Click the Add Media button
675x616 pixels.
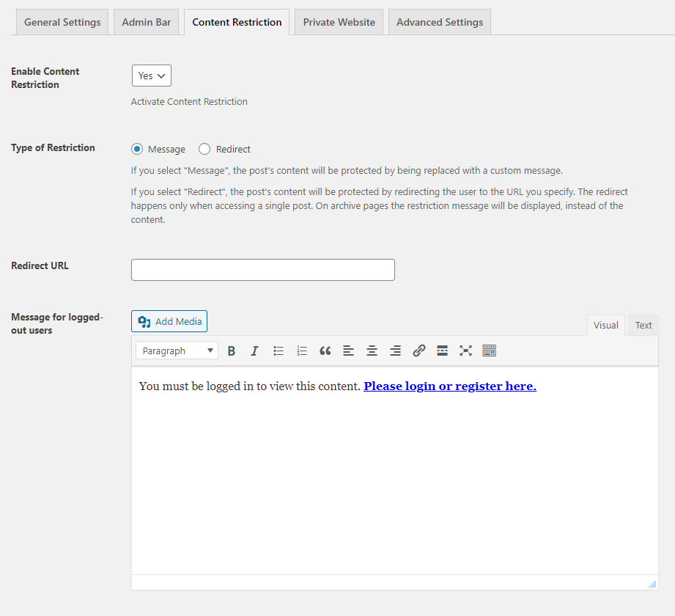coord(169,321)
